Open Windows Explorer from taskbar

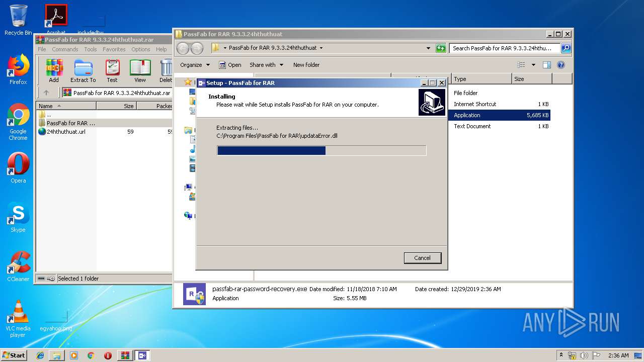[x=57, y=355]
